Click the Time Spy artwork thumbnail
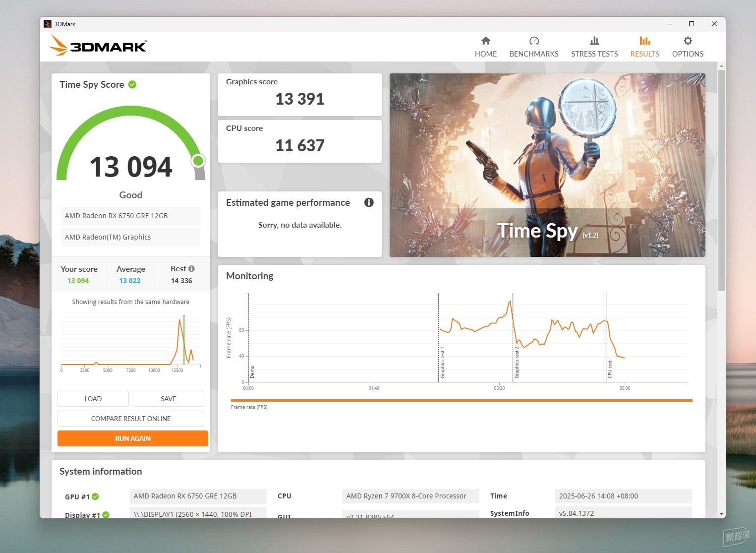 [547, 165]
